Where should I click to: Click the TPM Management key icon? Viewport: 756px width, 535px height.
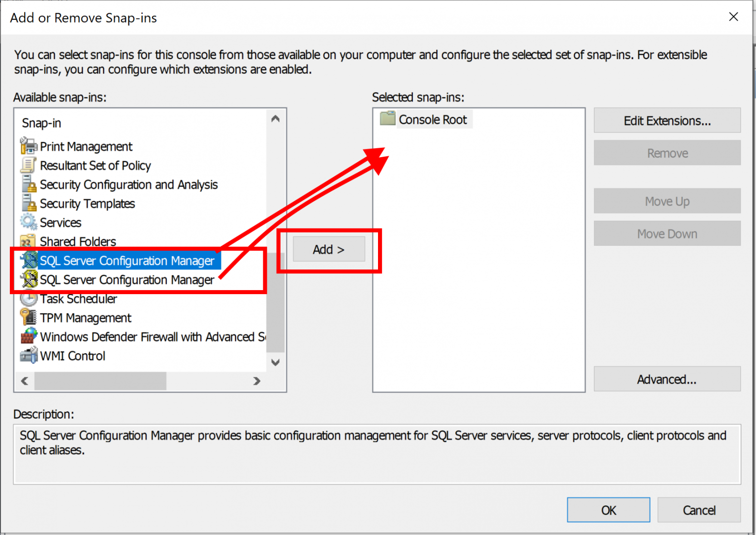29,317
